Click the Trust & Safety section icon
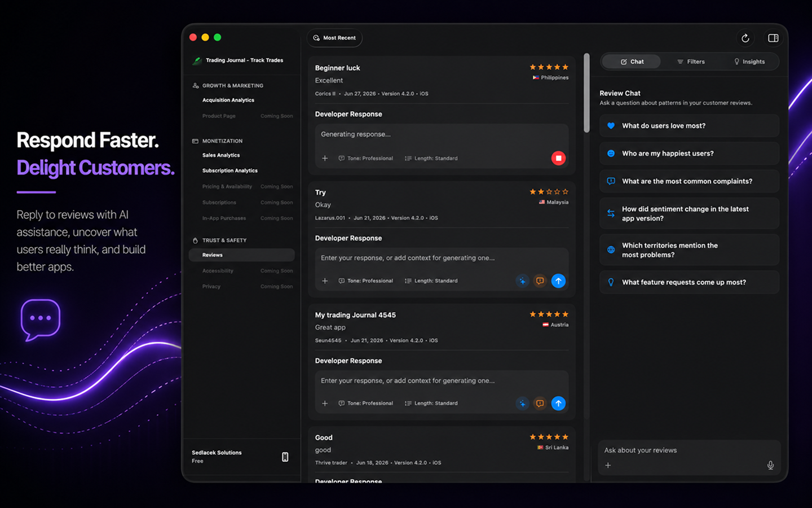 click(195, 240)
